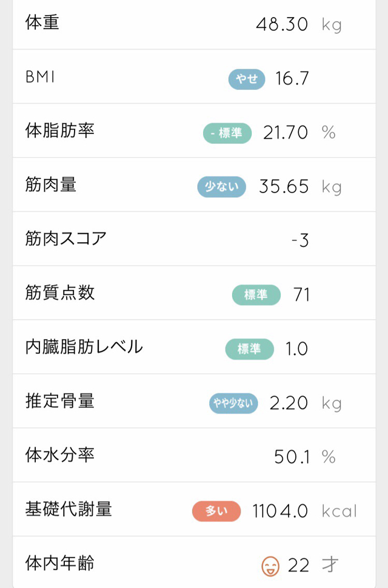Screen dimensions: 388x588
Task: Open the 体水分率 row label
Action: click(x=59, y=455)
